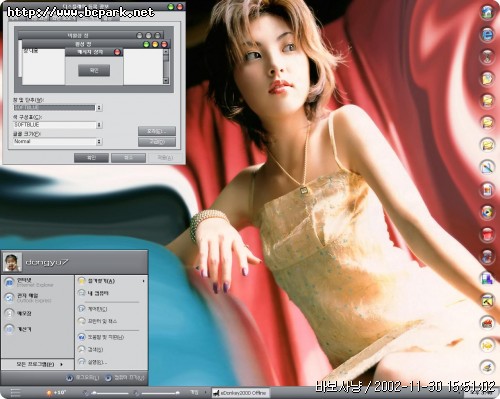Click the weather +10° taskbar indicator
Image resolution: width=500 pixels, height=399 pixels.
click(56, 393)
